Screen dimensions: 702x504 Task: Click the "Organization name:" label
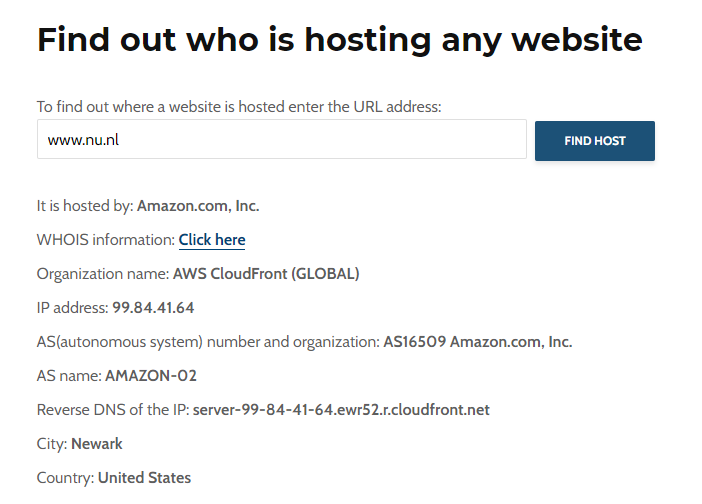pyautogui.click(x=103, y=274)
